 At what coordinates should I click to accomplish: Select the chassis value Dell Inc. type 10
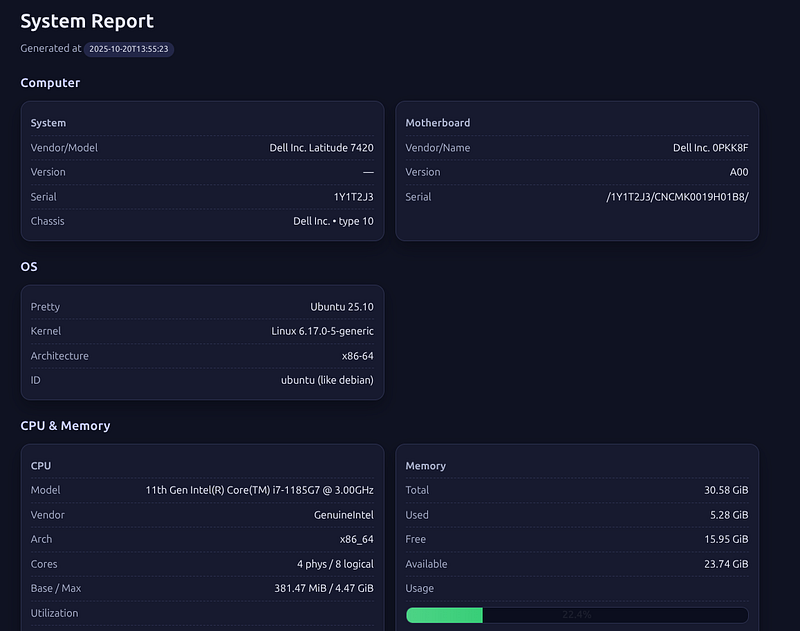point(333,221)
